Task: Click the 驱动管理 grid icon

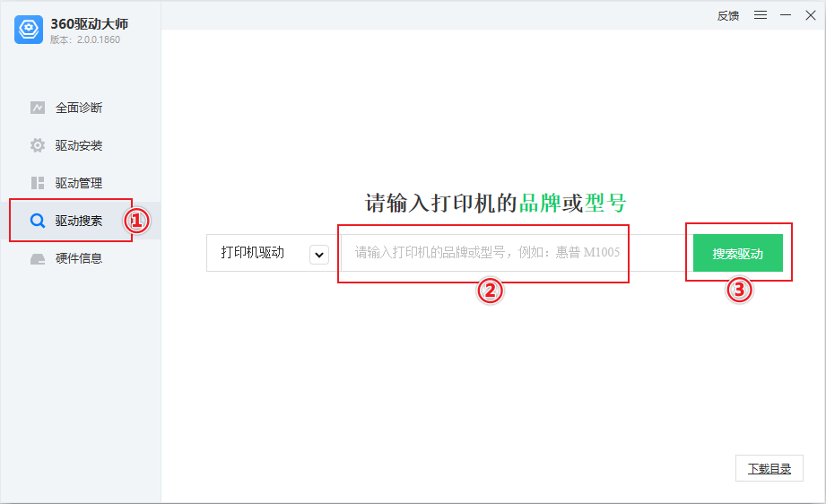Action: (x=38, y=183)
